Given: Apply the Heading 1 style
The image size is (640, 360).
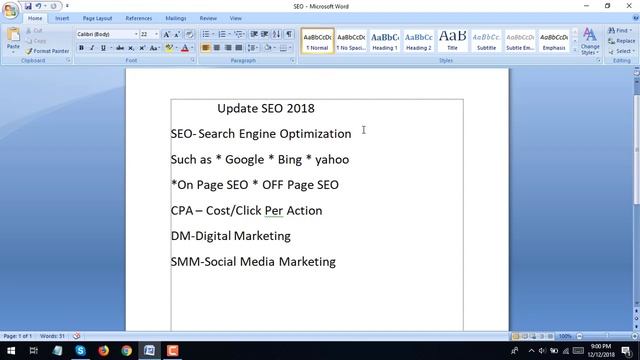Looking at the screenshot, I should pos(385,40).
